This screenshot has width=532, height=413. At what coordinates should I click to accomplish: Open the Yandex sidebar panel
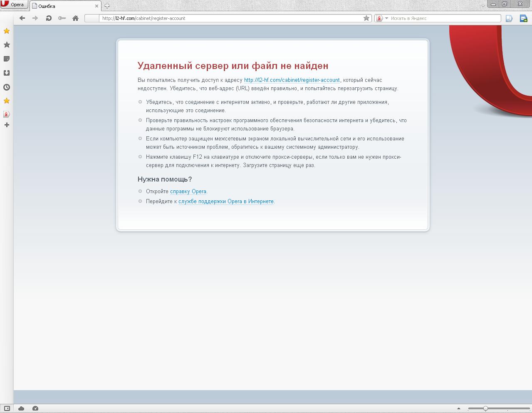click(7, 114)
